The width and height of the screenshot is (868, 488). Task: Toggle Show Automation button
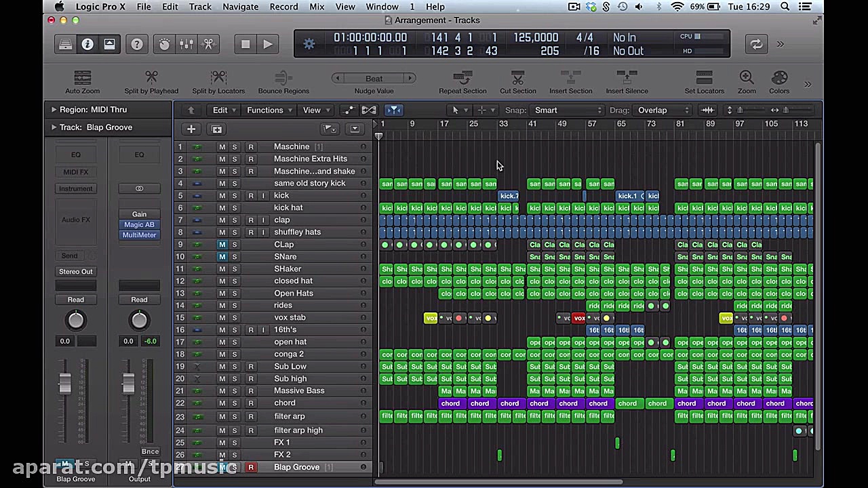point(349,110)
